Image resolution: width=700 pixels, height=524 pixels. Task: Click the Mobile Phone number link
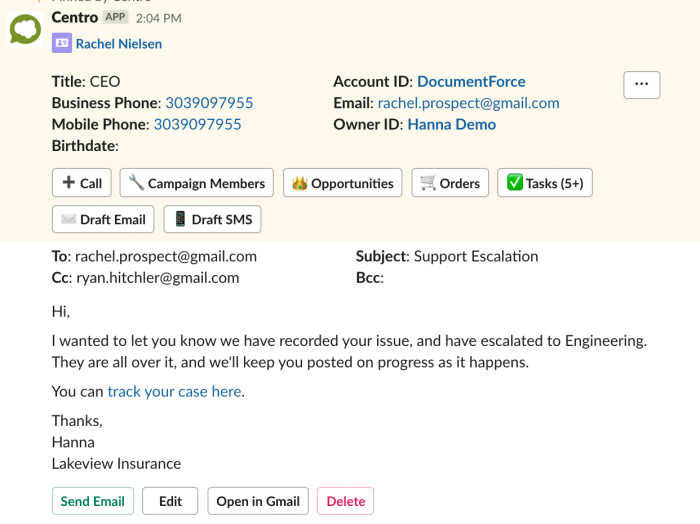pos(197,125)
